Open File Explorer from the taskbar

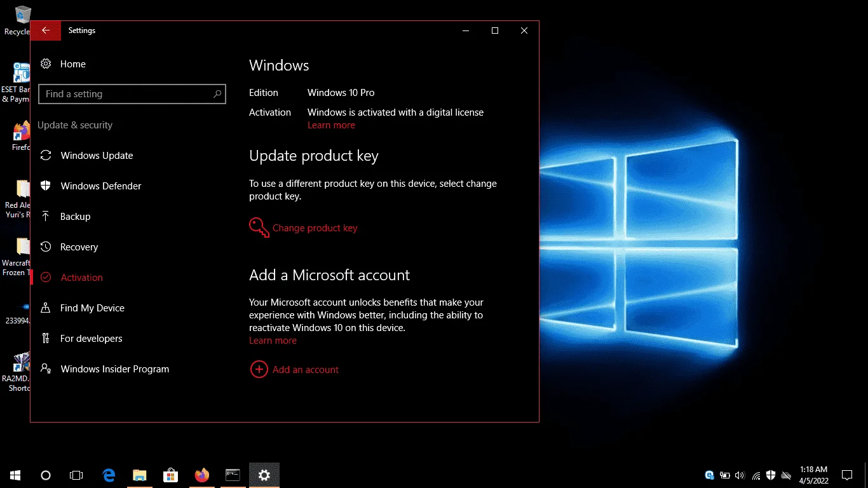[139, 475]
